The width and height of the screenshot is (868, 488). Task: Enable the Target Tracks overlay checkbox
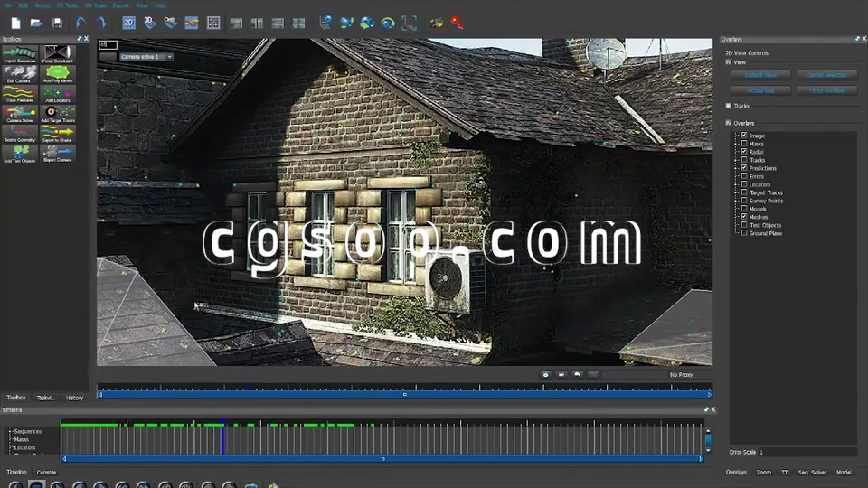pyautogui.click(x=744, y=192)
